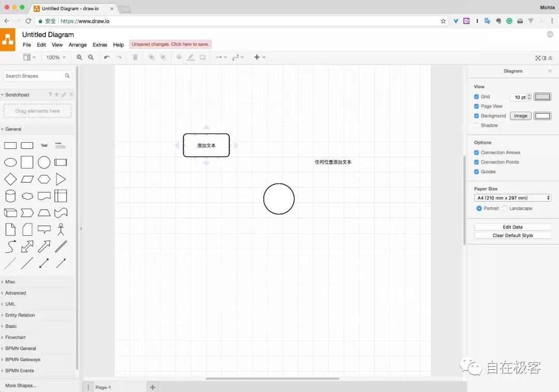Toggle the Grid checkbox

[476, 97]
